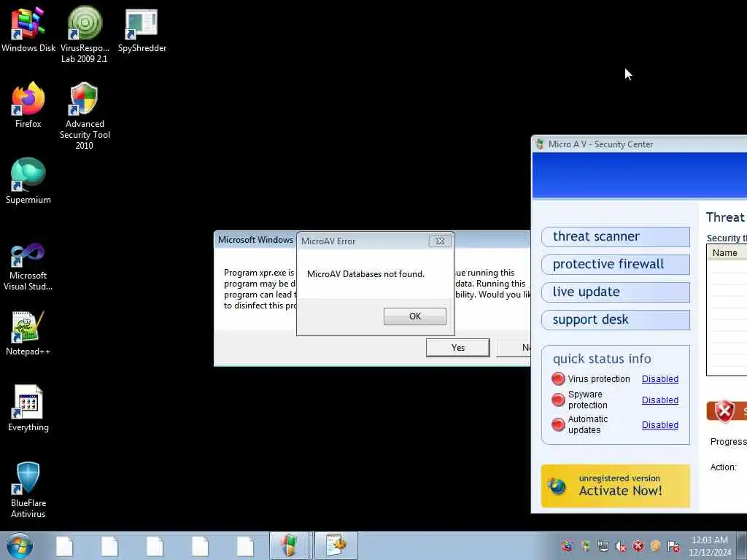Screen dimensions: 747x560
Task: Launch the Supermium browser icon
Action: (28, 181)
